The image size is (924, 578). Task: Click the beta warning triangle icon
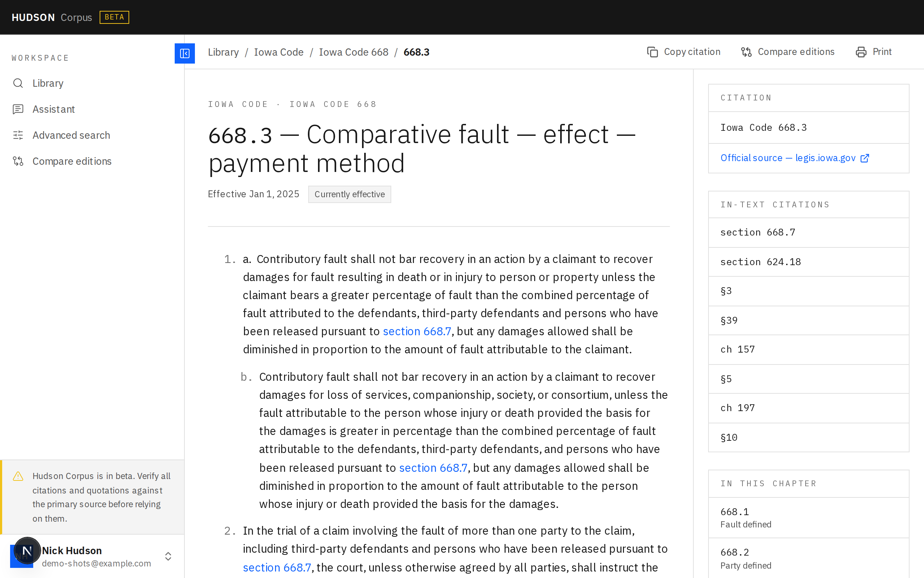[x=18, y=476]
